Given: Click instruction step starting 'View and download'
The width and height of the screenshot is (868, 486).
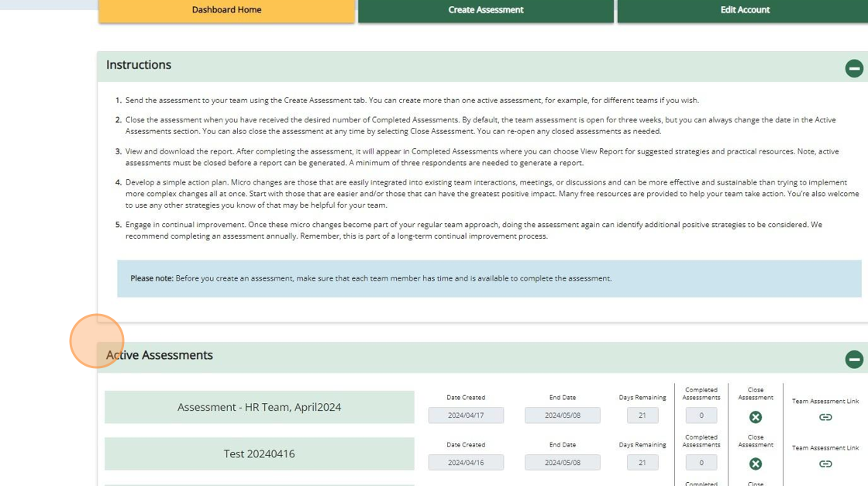Looking at the screenshot, I should tap(481, 157).
